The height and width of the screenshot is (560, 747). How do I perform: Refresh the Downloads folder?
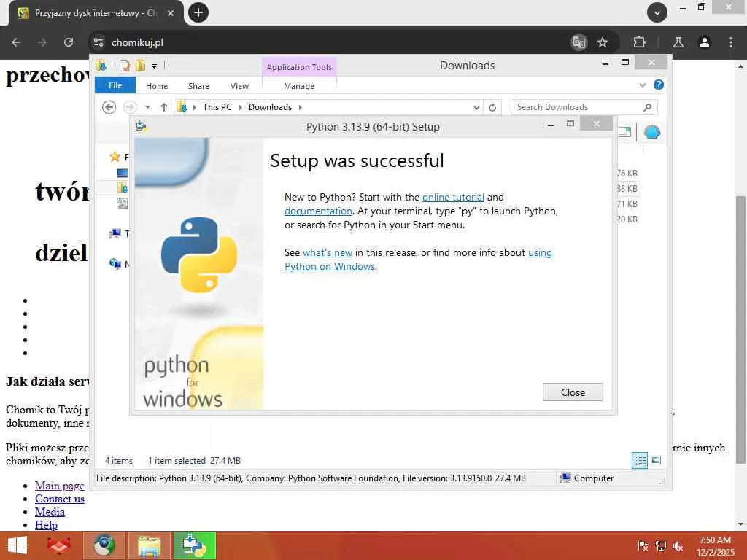tap(492, 108)
